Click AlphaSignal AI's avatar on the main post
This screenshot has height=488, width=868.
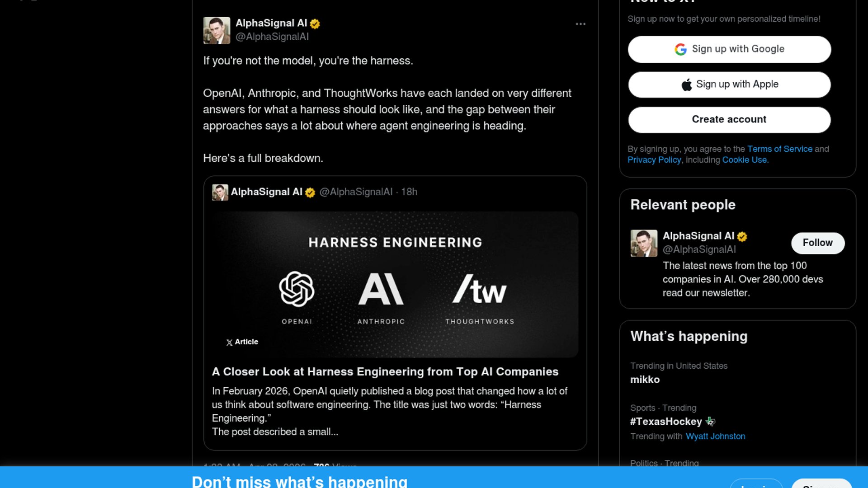[x=217, y=30]
